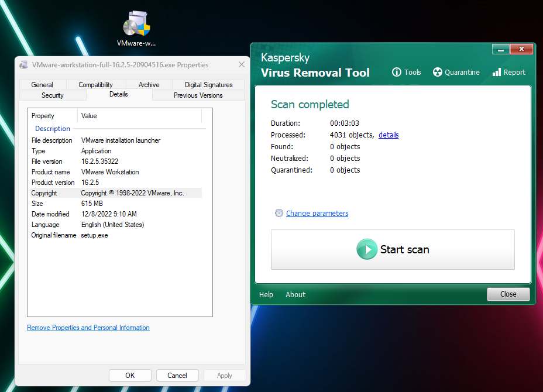This screenshot has width=543, height=392.
Task: Select the File version 16.2.5.35322 row
Action: [116, 161]
